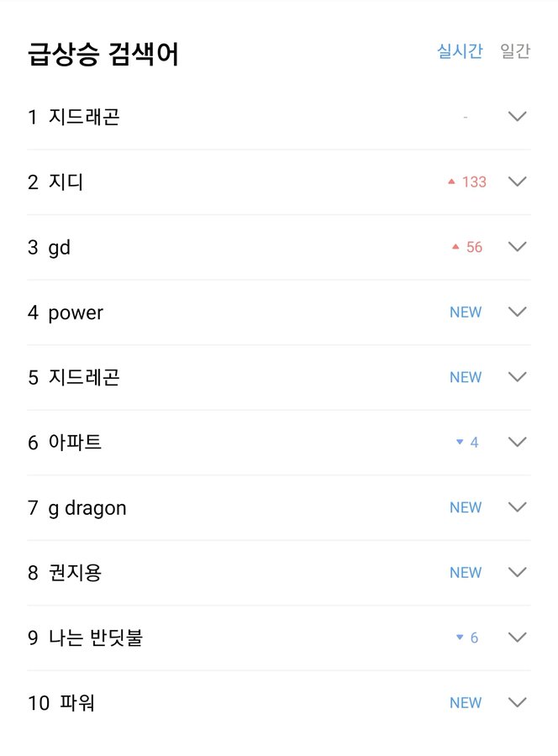
Task: Expand the gd entry chevron
Action: click(x=517, y=246)
